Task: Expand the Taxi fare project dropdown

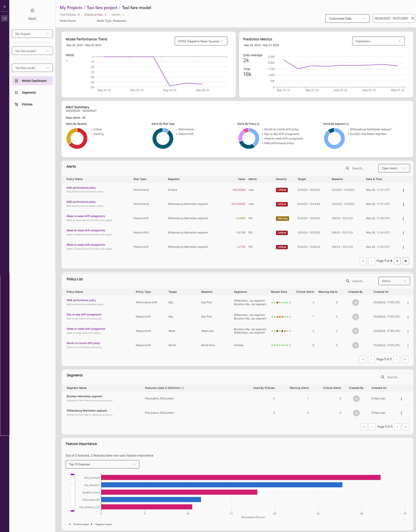Action: (x=32, y=51)
